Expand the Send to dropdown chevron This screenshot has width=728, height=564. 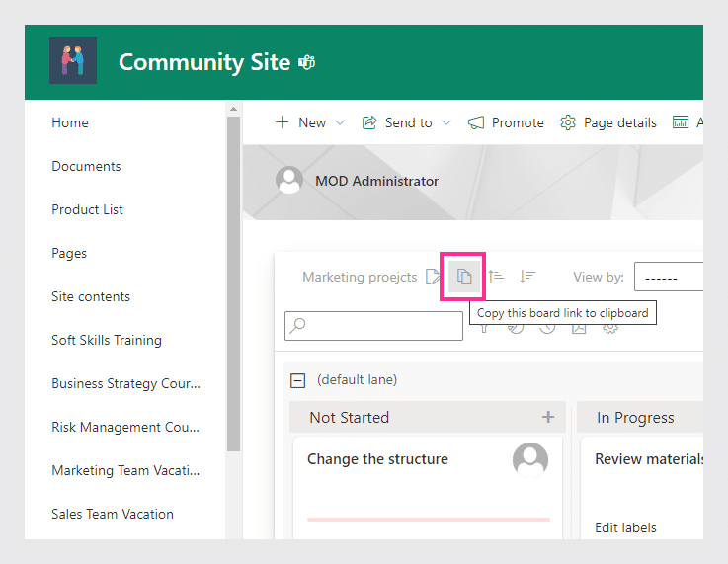[446, 123]
